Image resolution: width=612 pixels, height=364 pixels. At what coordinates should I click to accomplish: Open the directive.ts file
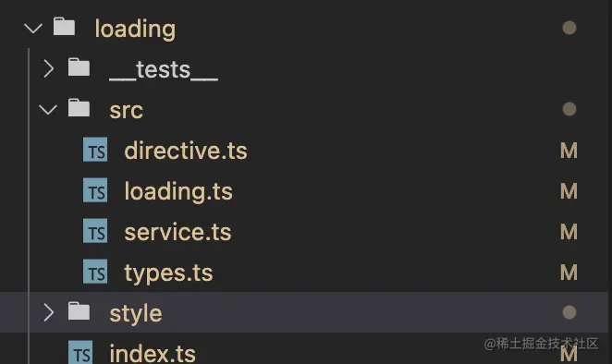point(186,151)
